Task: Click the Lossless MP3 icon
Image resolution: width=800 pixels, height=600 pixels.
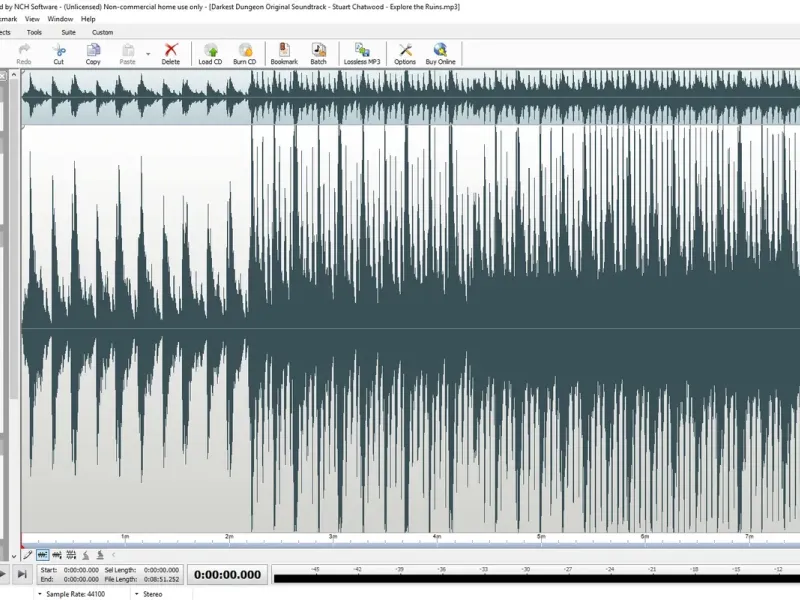Action: [x=362, y=54]
